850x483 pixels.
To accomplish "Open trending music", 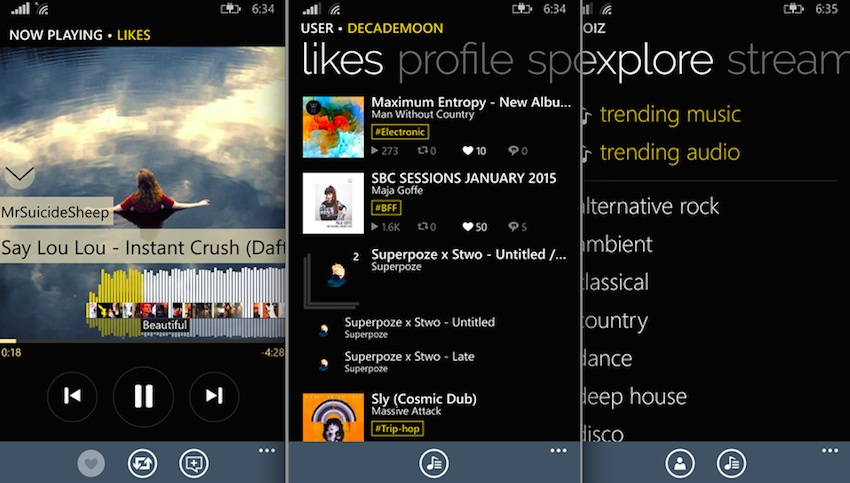I will pyautogui.click(x=670, y=114).
